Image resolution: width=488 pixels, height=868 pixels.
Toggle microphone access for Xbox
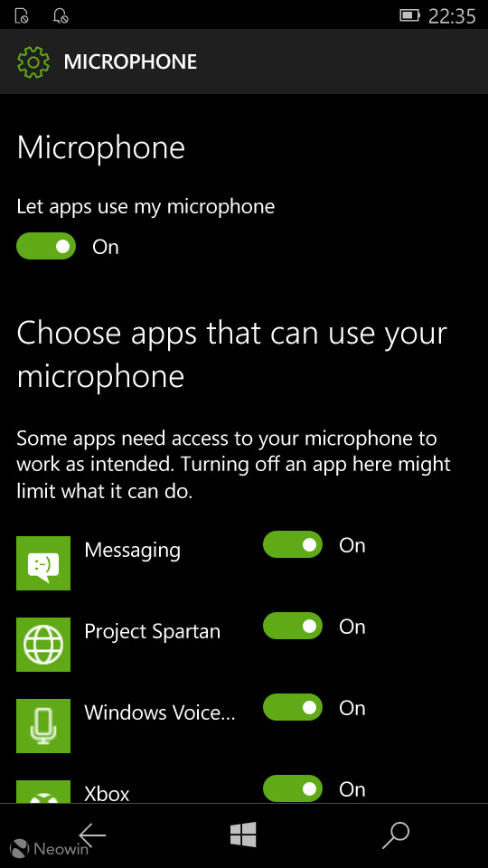click(x=293, y=788)
